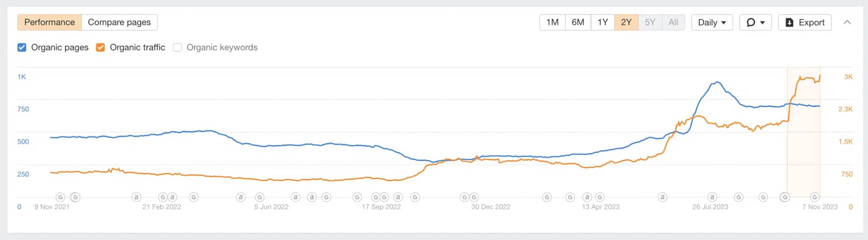
Task: Click the 'a' marker near 13 Apr 2023
Action: point(587,197)
